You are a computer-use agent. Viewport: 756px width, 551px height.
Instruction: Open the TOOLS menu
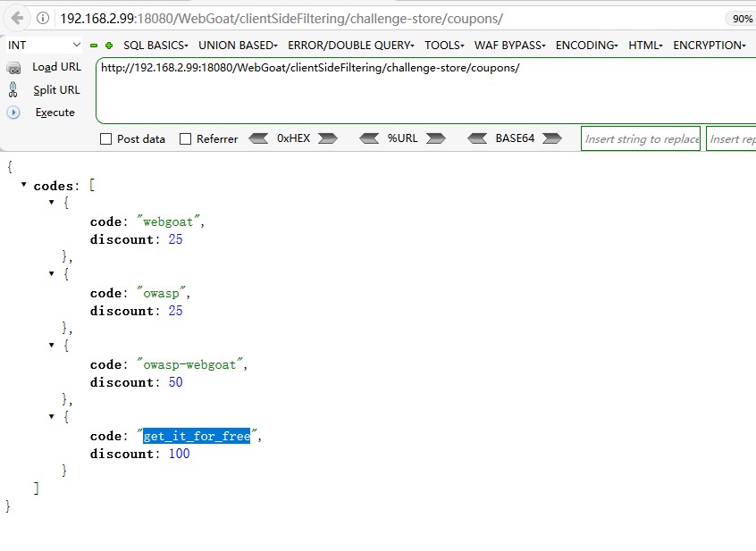[444, 46]
